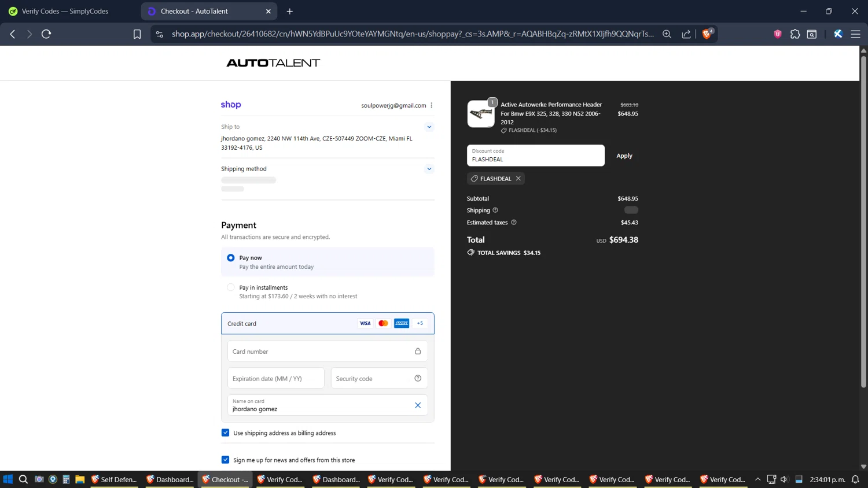Click the Mastercard logo
The height and width of the screenshot is (488, 868).
click(x=383, y=323)
